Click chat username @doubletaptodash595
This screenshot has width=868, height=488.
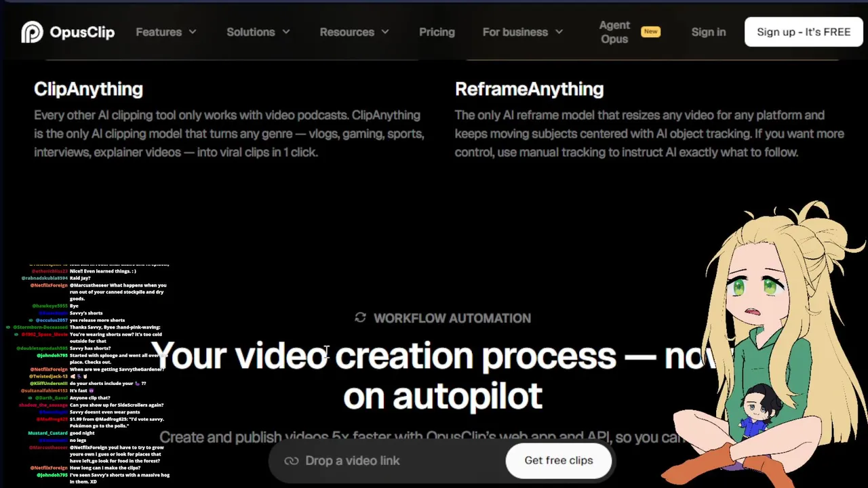tap(42, 348)
